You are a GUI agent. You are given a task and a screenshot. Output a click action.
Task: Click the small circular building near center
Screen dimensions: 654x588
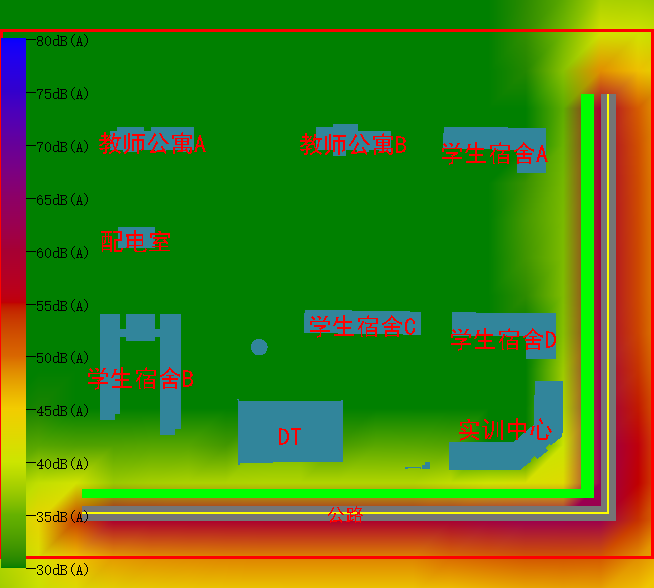(259, 347)
